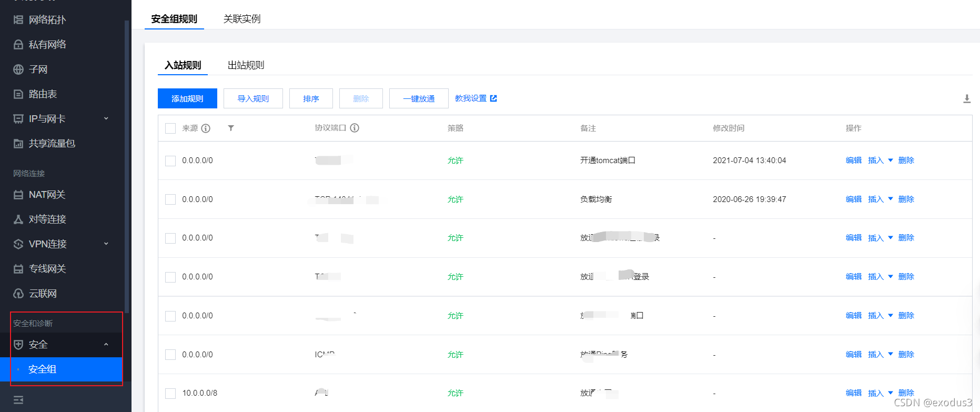Click the 10.0.0.0/8 source cell
The image size is (980, 412).
[200, 393]
